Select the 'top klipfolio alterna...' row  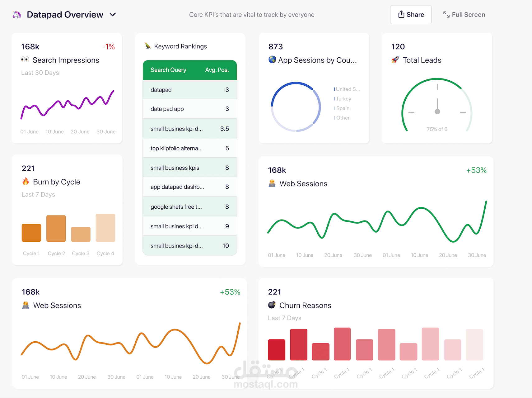190,148
